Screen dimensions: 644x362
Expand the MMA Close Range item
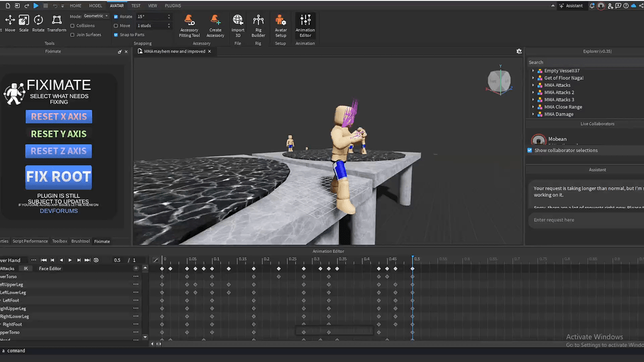point(533,107)
